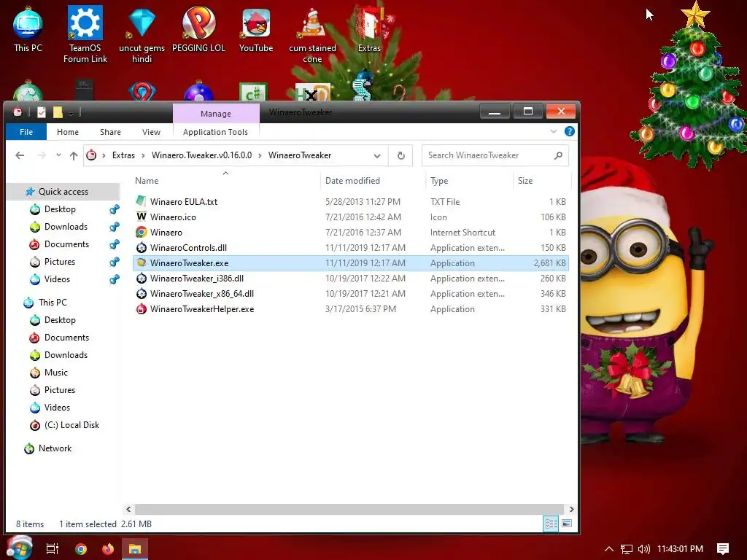Screen dimensions: 747x560
Task: Open Application Tools ribbon tab
Action: pos(215,132)
